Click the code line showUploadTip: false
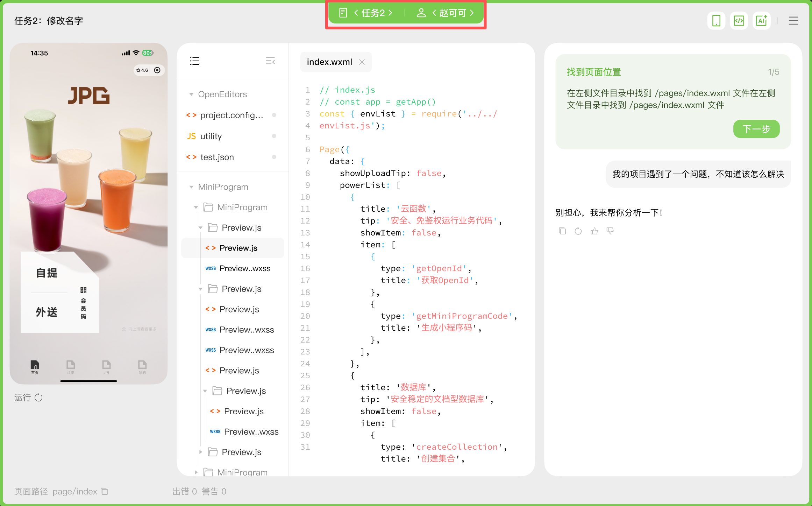 393,173
